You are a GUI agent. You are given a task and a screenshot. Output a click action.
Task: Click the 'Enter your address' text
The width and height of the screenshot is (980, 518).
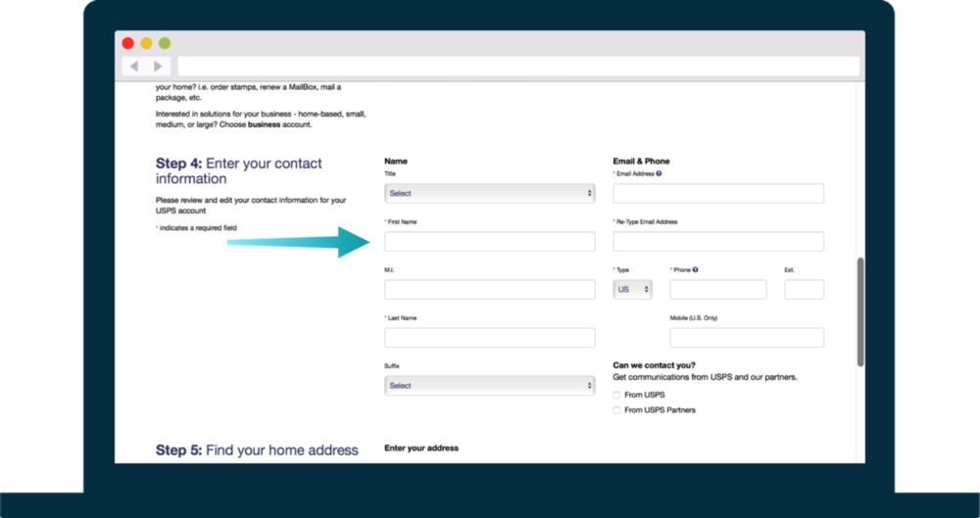421,448
